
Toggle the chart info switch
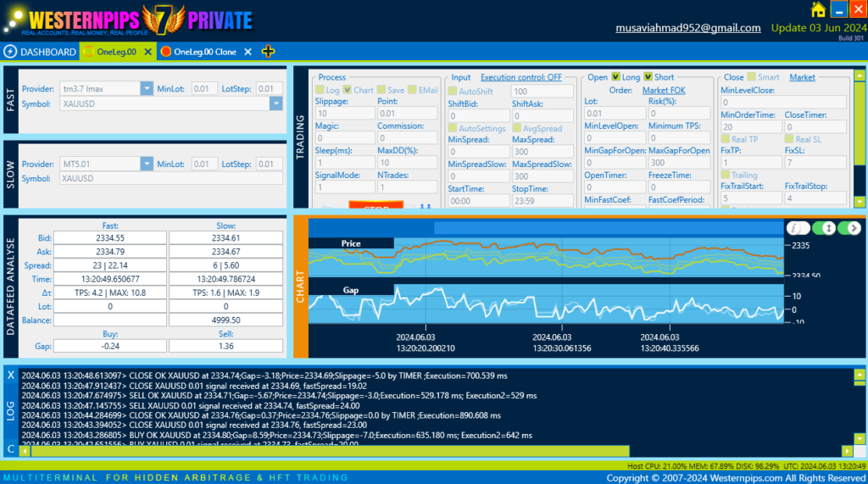tap(798, 228)
